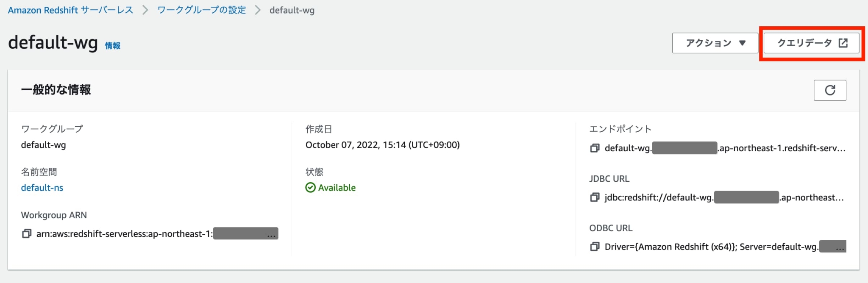868x283 pixels.
Task: Copy the ODBC URL icon
Action: tap(595, 247)
